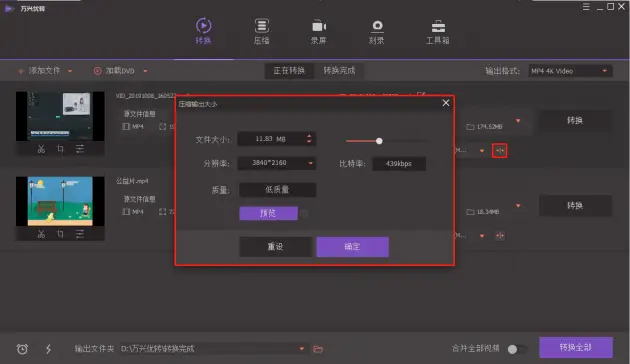Expand the dropdown beside first row compress icon

[x=482, y=151]
